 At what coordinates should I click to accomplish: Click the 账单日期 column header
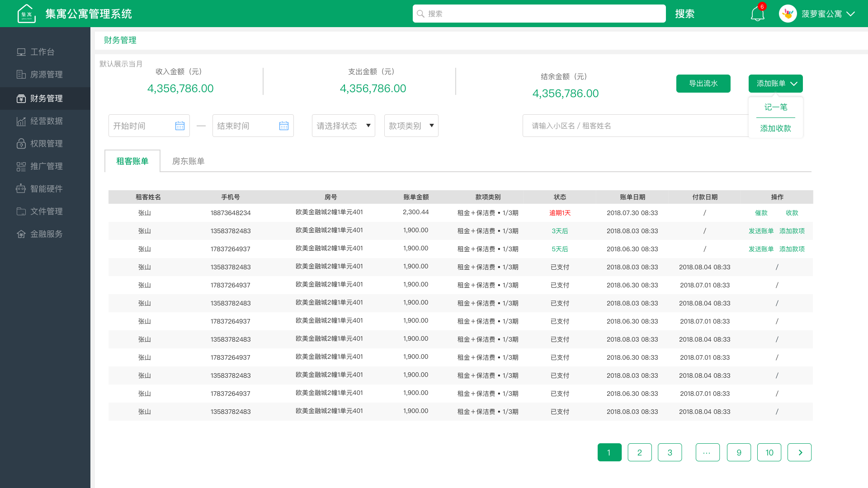(x=632, y=197)
